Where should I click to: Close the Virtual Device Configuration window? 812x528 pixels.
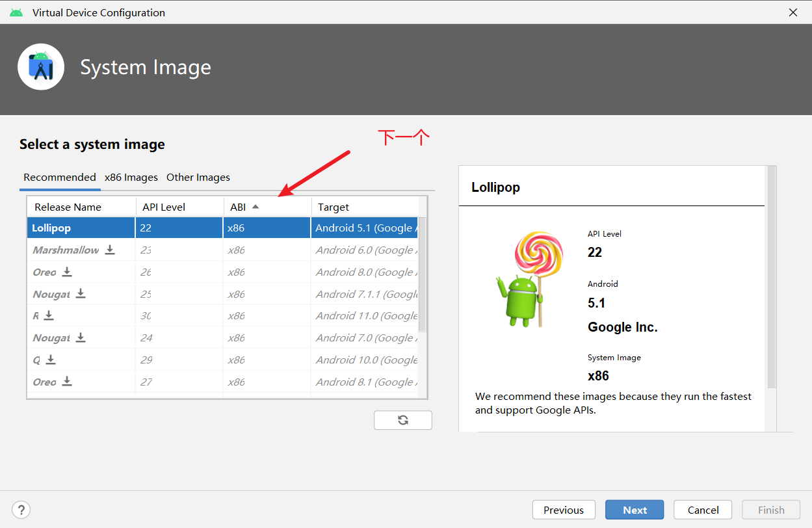click(793, 12)
